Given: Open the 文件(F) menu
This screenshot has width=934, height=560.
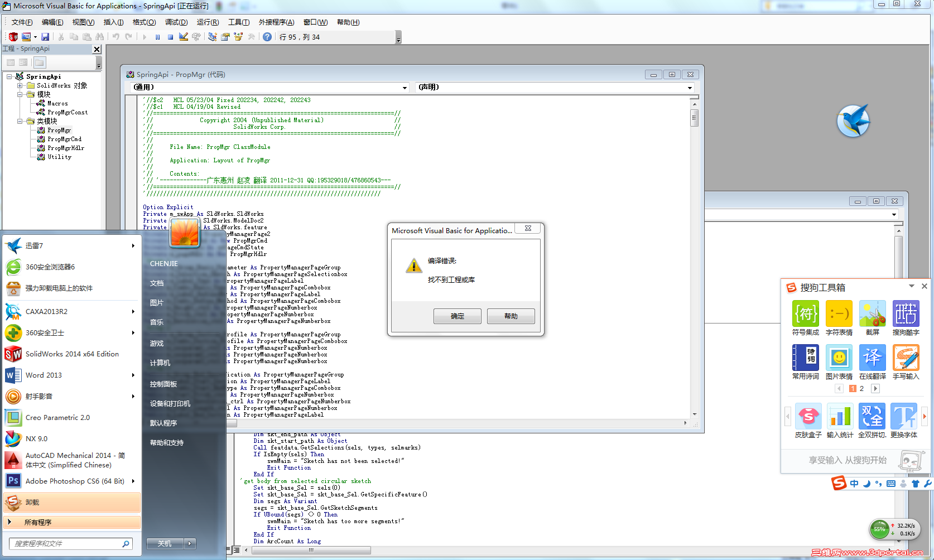Looking at the screenshot, I should [22, 22].
